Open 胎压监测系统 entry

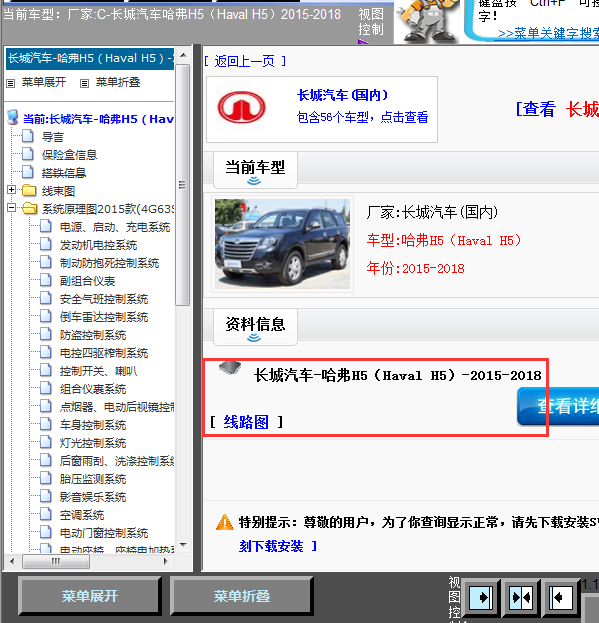(93, 479)
